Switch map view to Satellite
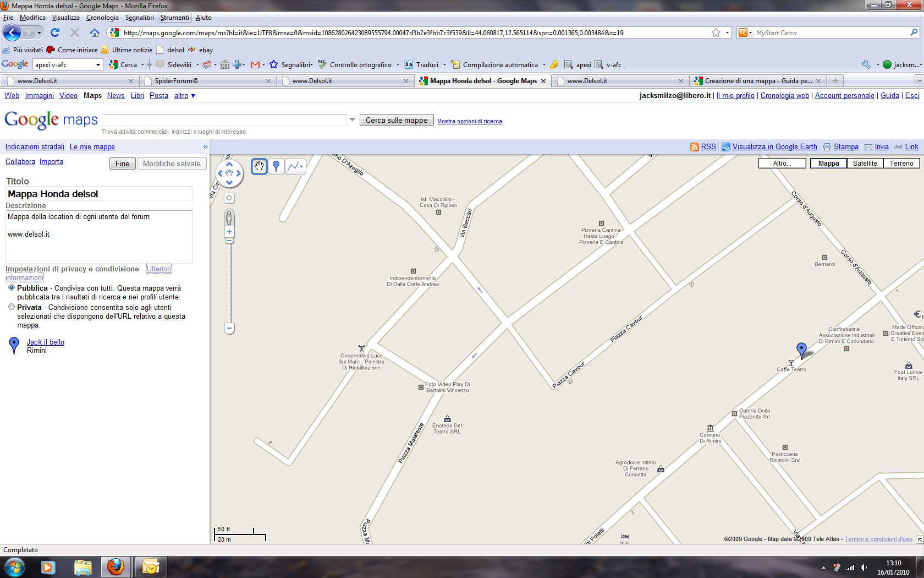This screenshot has height=578, width=924. tap(865, 163)
